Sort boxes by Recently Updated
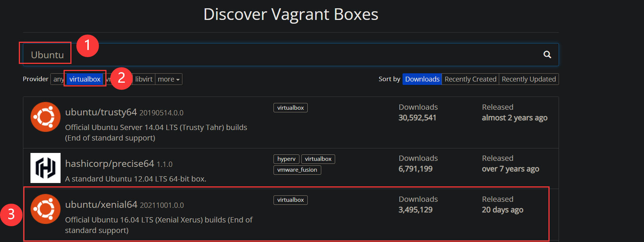This screenshot has height=242, width=644. point(529,79)
